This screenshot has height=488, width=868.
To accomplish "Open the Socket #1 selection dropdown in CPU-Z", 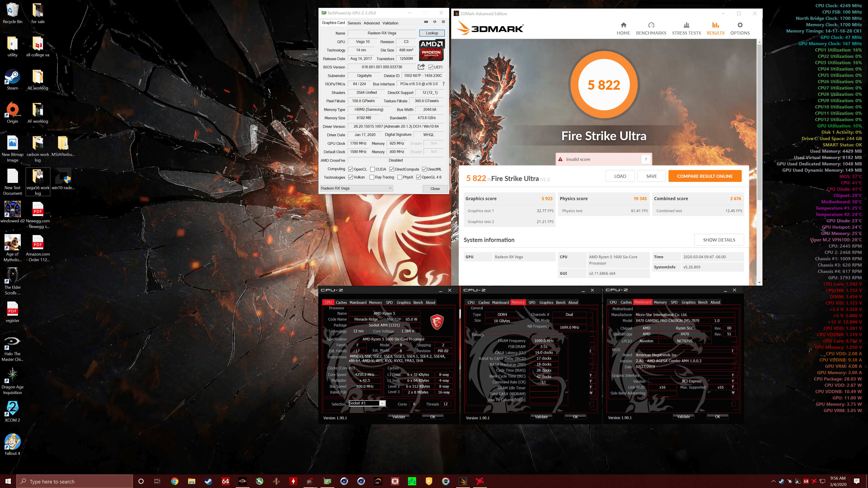I will pos(382,403).
